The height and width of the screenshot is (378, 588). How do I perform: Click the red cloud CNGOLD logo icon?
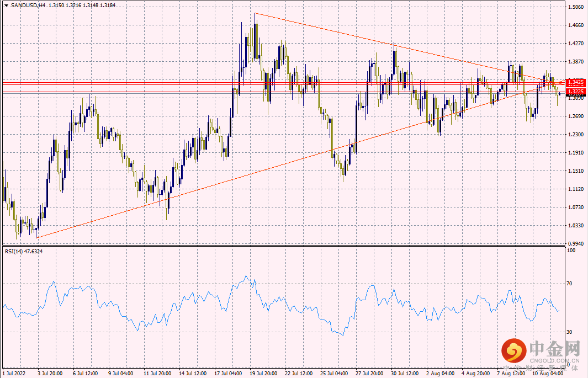(515, 350)
